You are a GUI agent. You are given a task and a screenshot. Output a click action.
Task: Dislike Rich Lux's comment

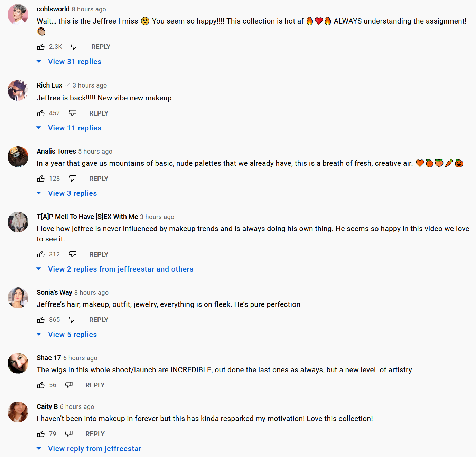[73, 113]
